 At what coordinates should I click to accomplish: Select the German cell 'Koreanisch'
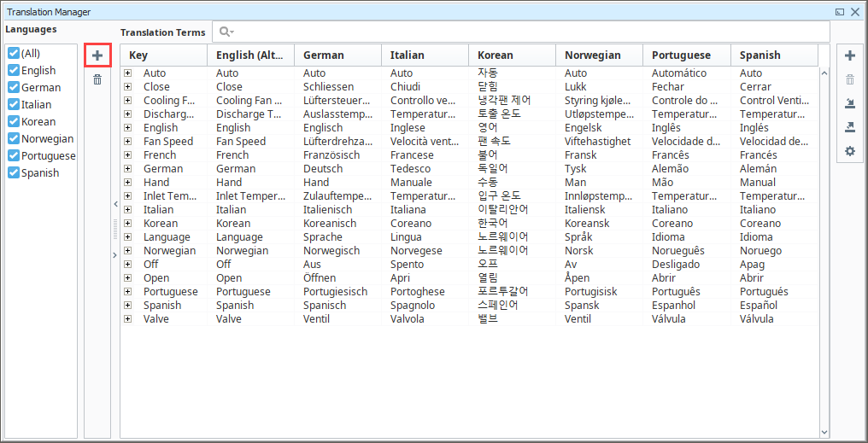pos(330,224)
